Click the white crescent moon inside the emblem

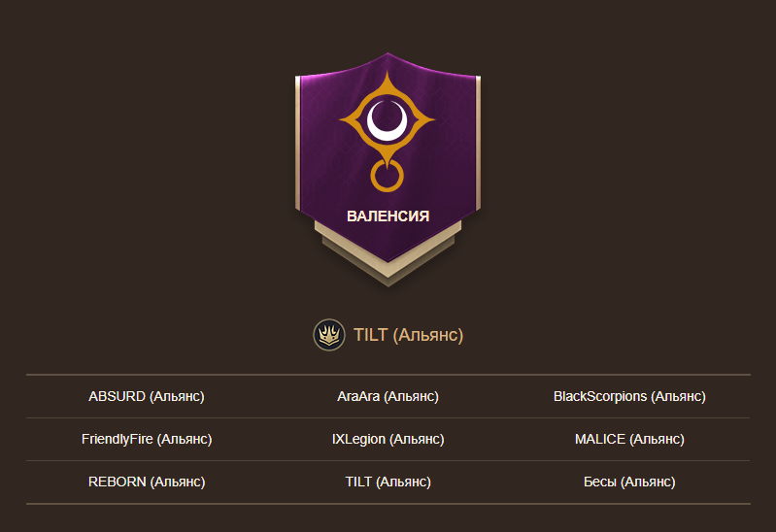tap(388, 121)
